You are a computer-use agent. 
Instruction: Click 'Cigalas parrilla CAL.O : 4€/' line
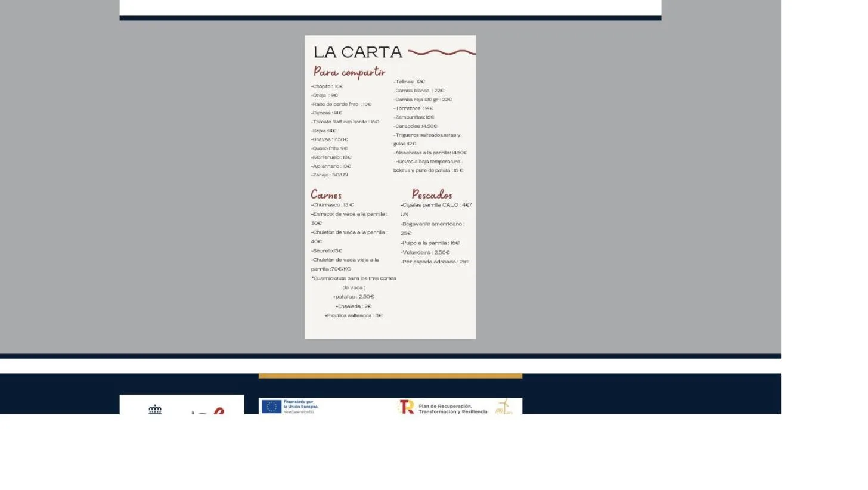click(x=436, y=205)
